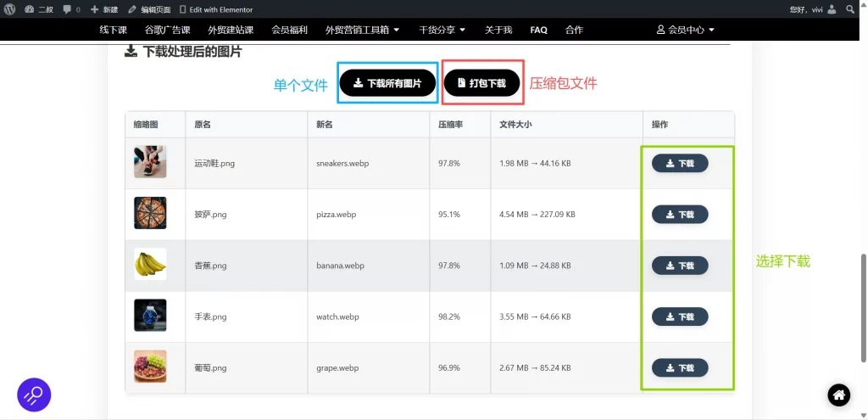Go to 谷歌广告课 menu item
Viewport: 868px width, 420px height.
pos(167,30)
